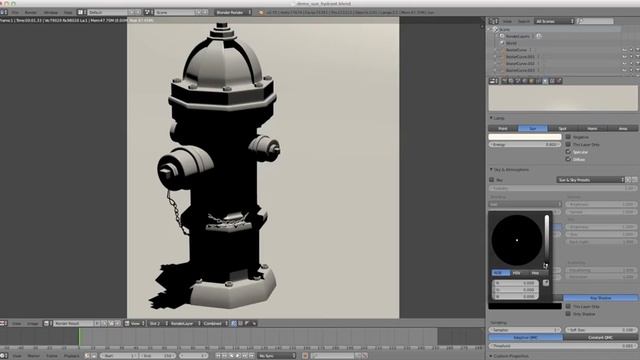Click the outliner search field
Viewport: 640px width, 360px height.
pyautogui.click(x=595, y=21)
